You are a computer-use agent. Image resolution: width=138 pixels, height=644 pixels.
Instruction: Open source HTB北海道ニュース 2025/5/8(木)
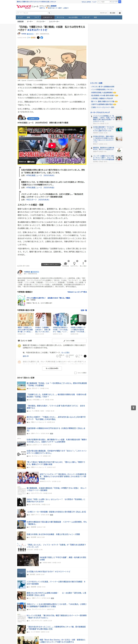click(x=40, y=175)
